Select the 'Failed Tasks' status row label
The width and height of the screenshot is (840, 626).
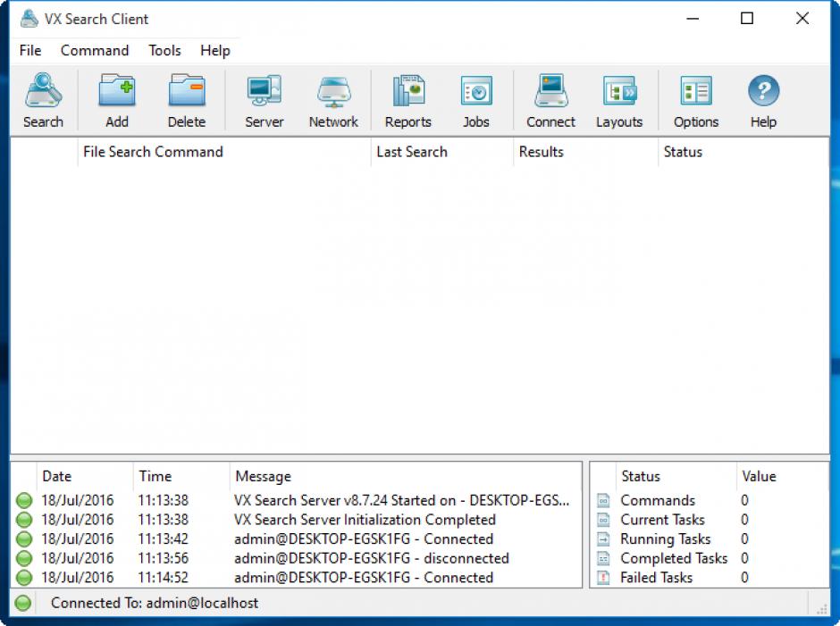[x=656, y=578]
